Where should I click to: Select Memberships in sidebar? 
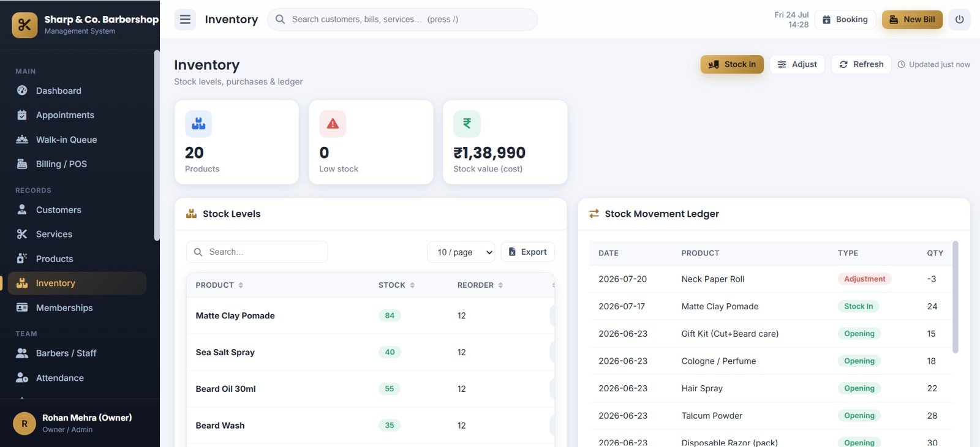click(x=77, y=307)
